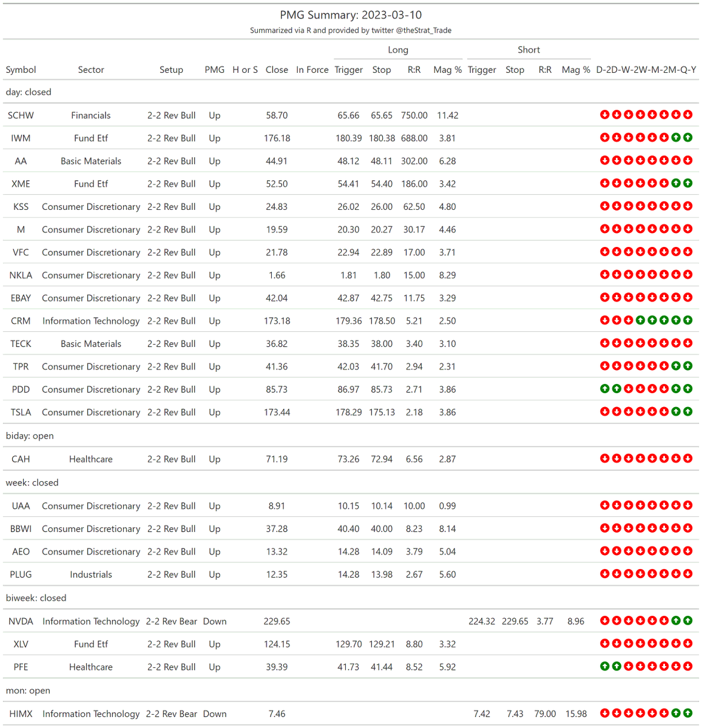This screenshot has height=728, width=702.
Task: Click the TSLA symbol cell
Action: (x=21, y=413)
